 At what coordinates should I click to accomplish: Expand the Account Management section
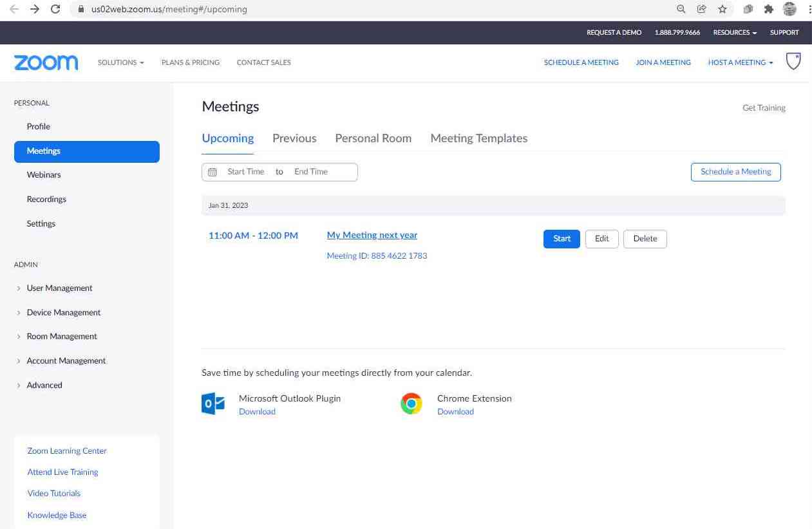[66, 361]
